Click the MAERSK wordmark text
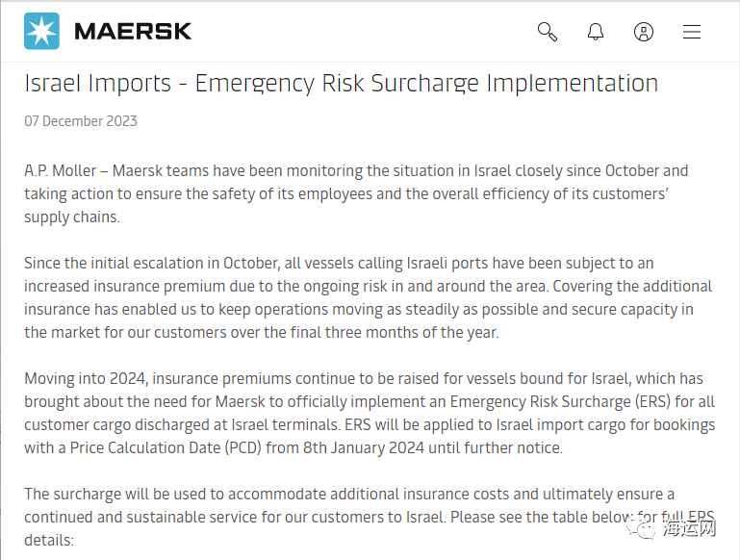This screenshot has width=740, height=560. click(133, 32)
